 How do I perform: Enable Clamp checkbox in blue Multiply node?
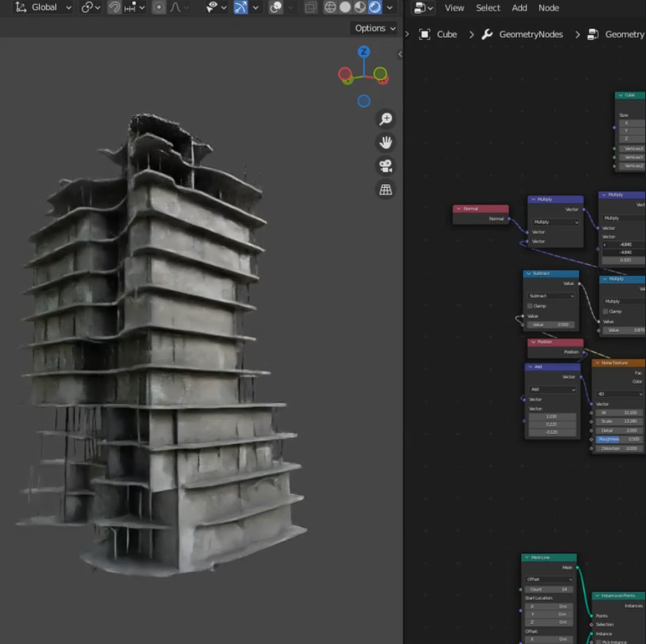tap(605, 312)
